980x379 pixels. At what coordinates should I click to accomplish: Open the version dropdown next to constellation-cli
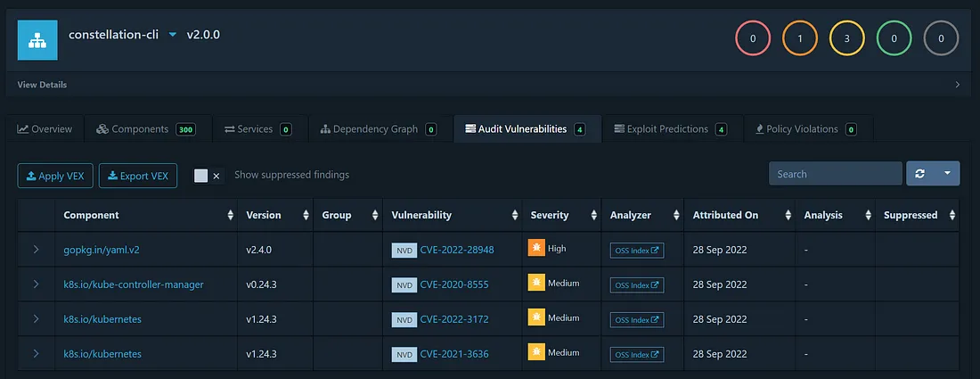coord(174,35)
